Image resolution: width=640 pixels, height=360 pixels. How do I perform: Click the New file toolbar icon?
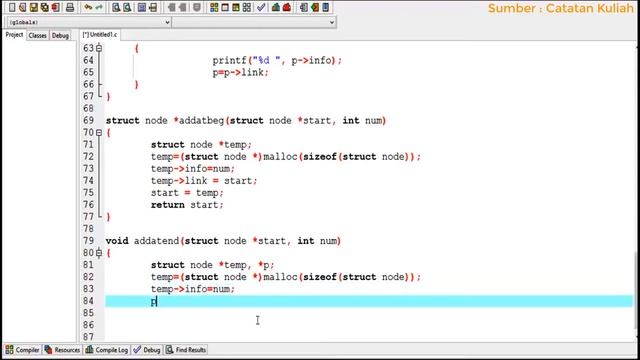click(x=12, y=7)
